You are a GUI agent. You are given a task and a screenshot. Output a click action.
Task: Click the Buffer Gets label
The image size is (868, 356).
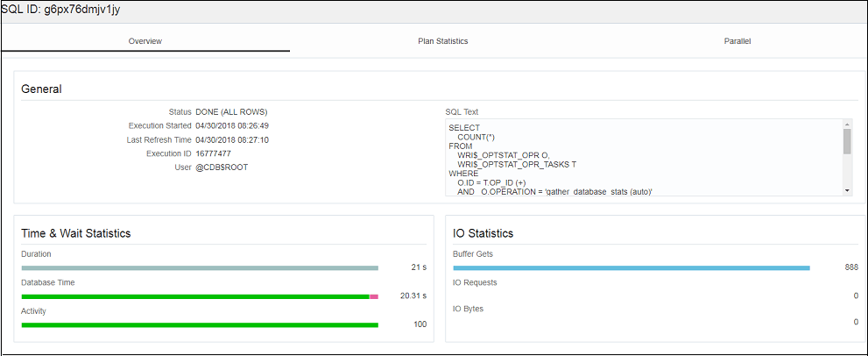point(473,254)
